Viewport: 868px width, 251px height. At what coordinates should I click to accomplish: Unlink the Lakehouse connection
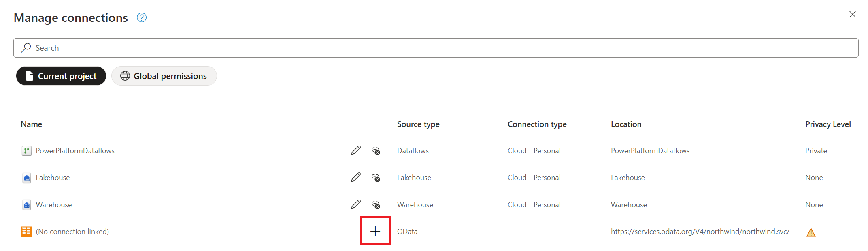coord(376,178)
